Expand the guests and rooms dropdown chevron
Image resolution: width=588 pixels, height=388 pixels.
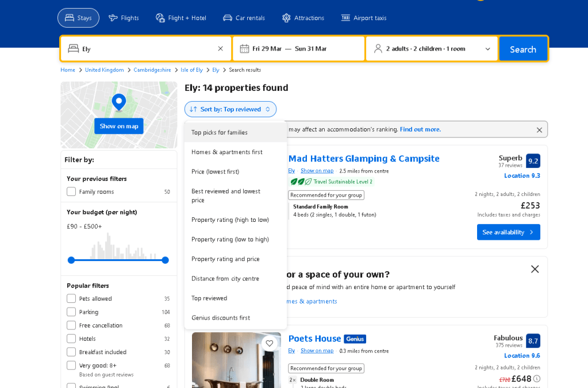487,49
